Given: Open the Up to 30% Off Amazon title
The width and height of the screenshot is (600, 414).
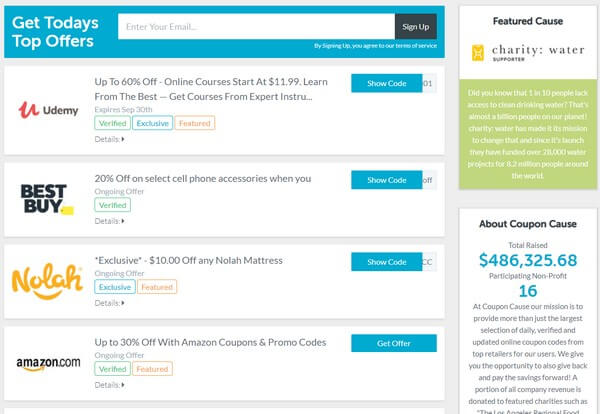Looking at the screenshot, I should (210, 342).
